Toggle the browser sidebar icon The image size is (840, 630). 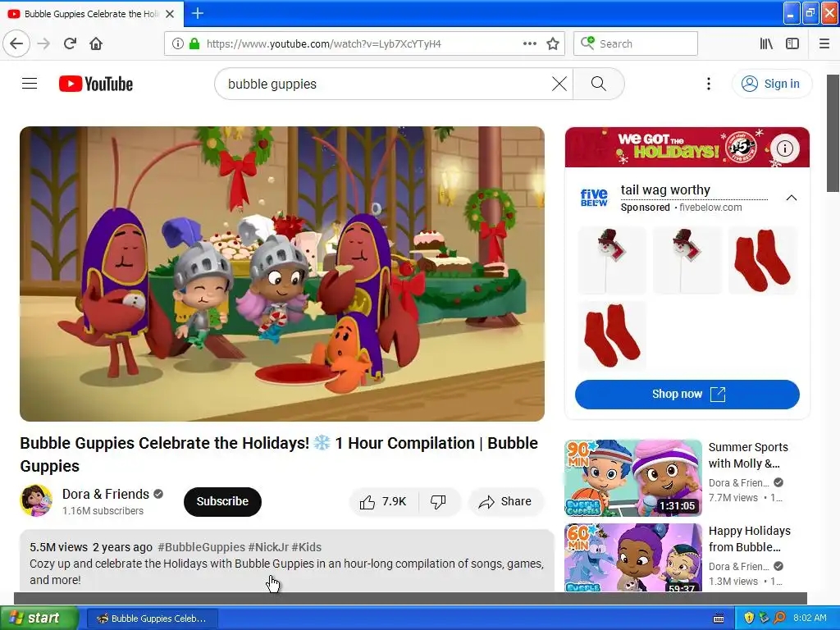(x=792, y=43)
